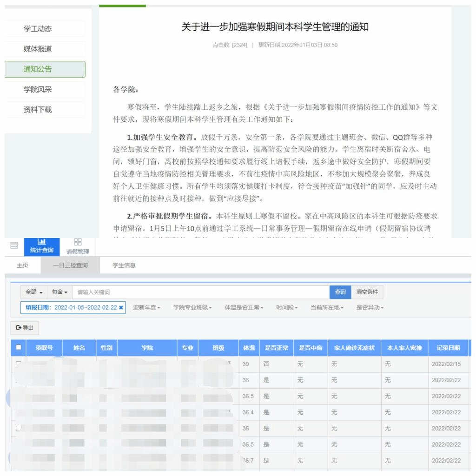Expand the 全部 field dropdown
This screenshot has width=476, height=476.
[34, 292]
